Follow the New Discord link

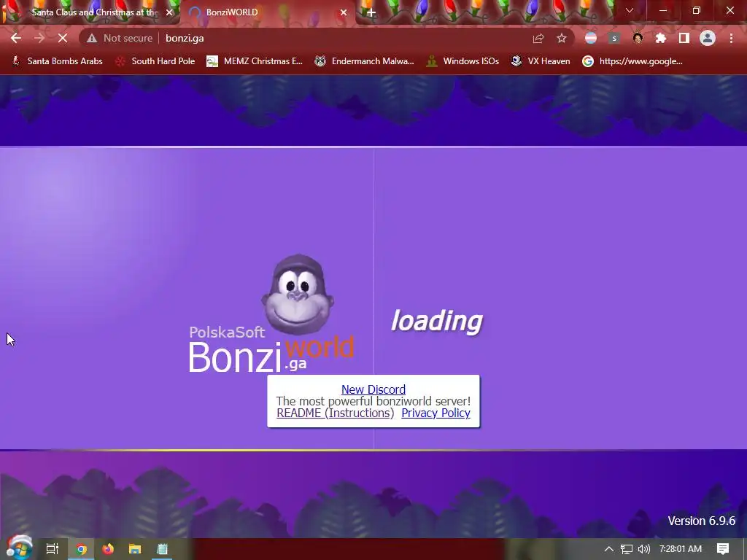(373, 389)
